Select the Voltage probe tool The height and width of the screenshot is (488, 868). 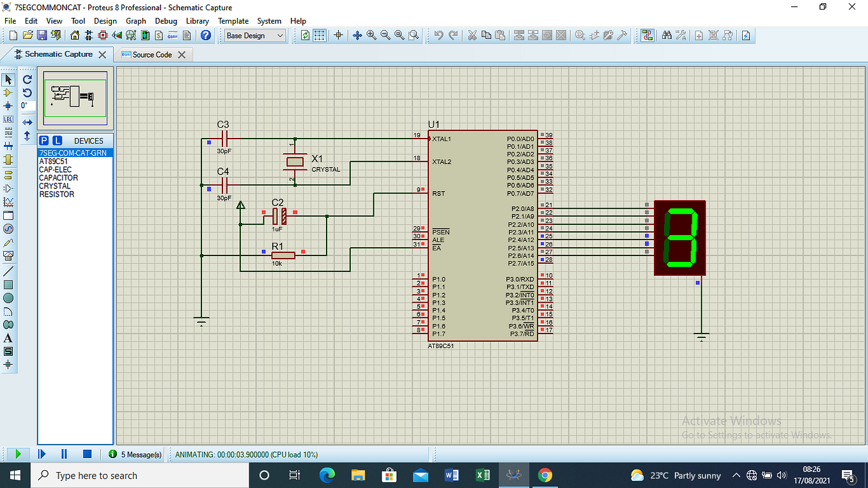8,243
